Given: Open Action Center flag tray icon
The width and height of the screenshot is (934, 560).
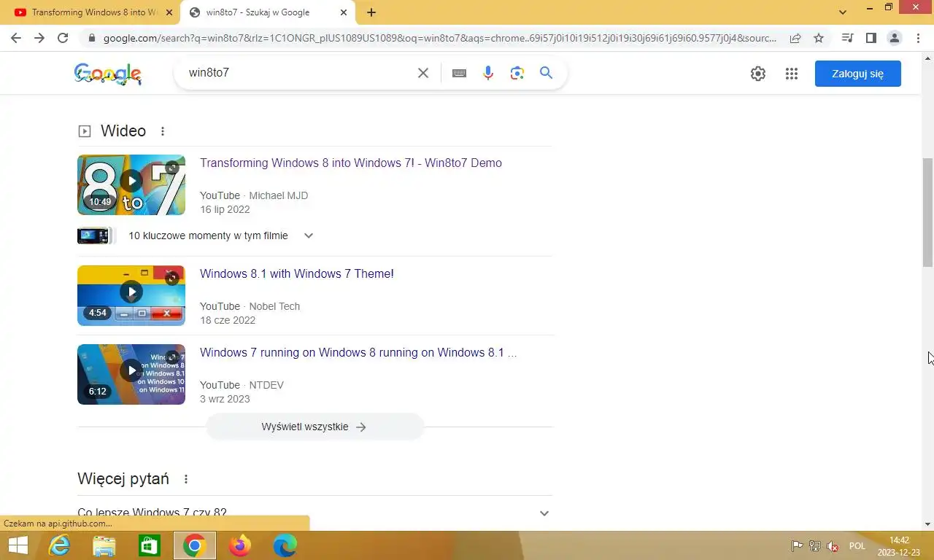Looking at the screenshot, I should [x=797, y=546].
